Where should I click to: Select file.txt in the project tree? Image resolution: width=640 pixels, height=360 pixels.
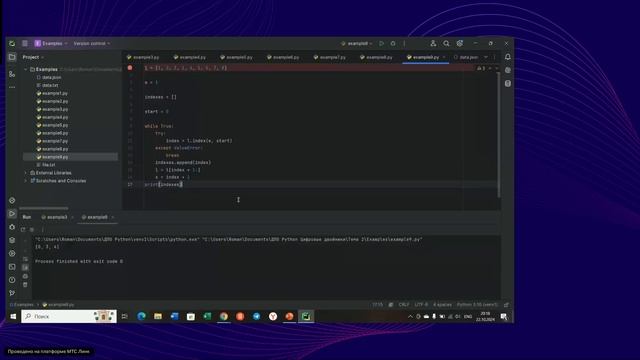49,165
